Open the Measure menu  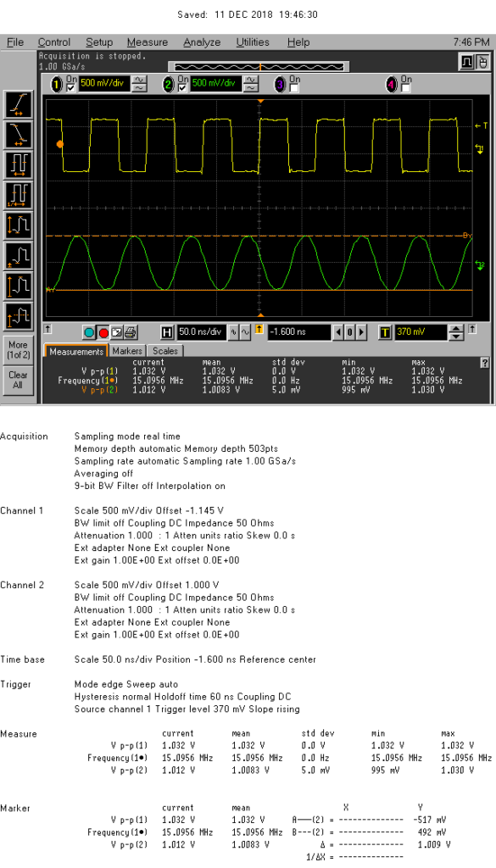click(147, 42)
